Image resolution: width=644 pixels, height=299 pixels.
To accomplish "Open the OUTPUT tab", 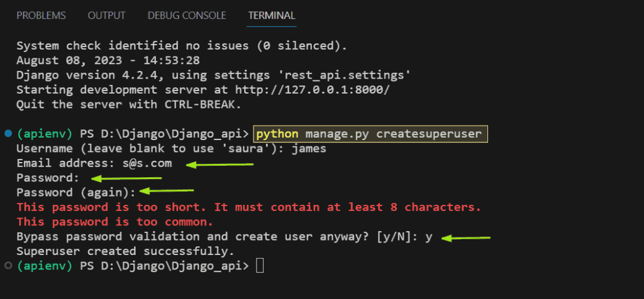I will 106,16.
